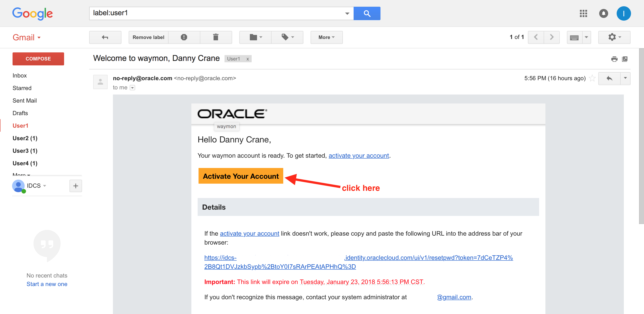
Task: Click 'Start a new one' chat link
Action: (x=47, y=284)
